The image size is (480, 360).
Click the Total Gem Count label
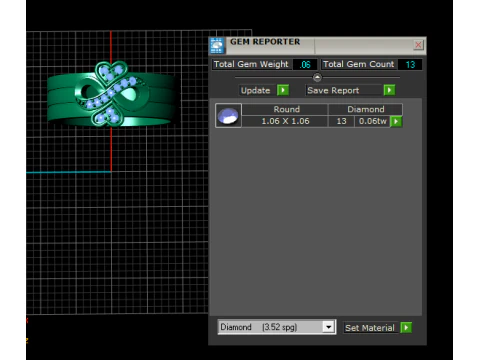359,64
